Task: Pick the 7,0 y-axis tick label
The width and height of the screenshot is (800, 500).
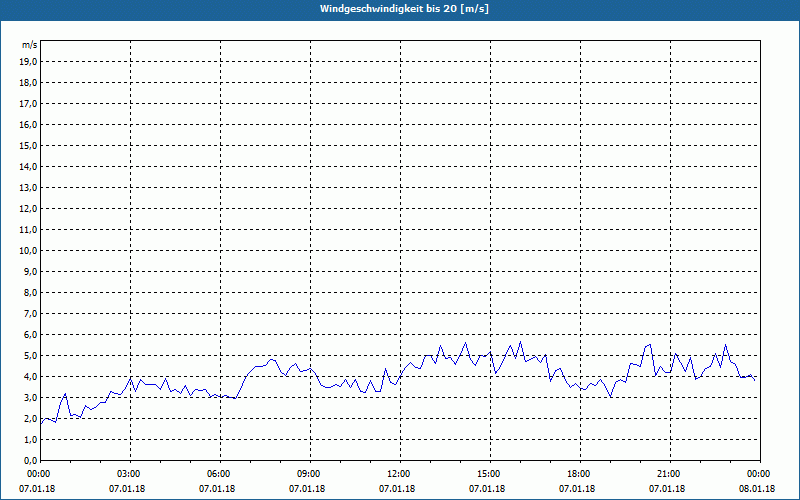Action: (31, 314)
